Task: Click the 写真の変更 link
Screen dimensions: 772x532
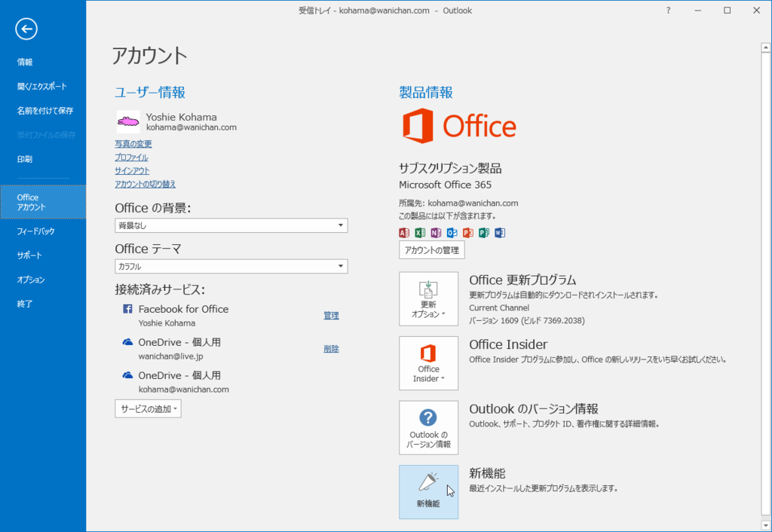Action: tap(133, 144)
